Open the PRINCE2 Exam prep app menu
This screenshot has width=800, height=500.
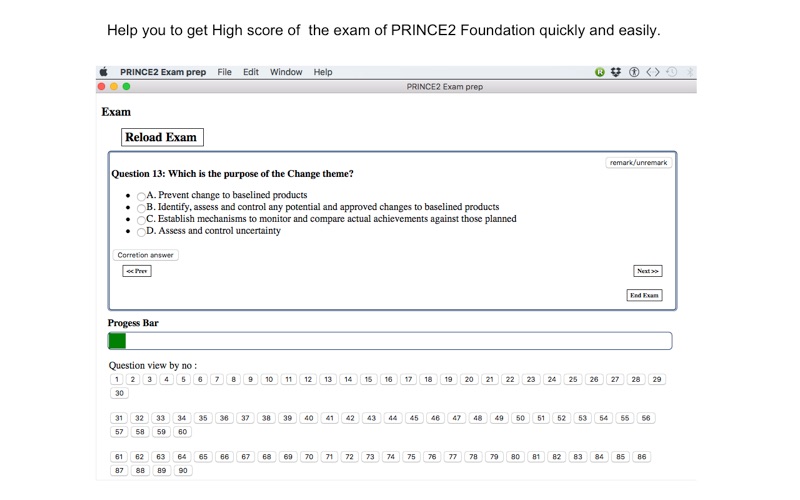click(x=163, y=72)
